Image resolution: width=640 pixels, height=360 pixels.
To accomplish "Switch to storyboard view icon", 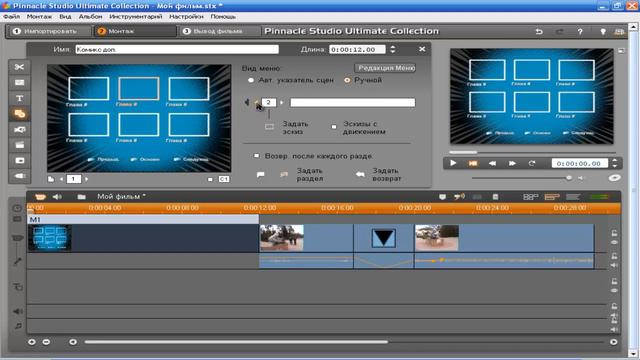I will (x=531, y=197).
